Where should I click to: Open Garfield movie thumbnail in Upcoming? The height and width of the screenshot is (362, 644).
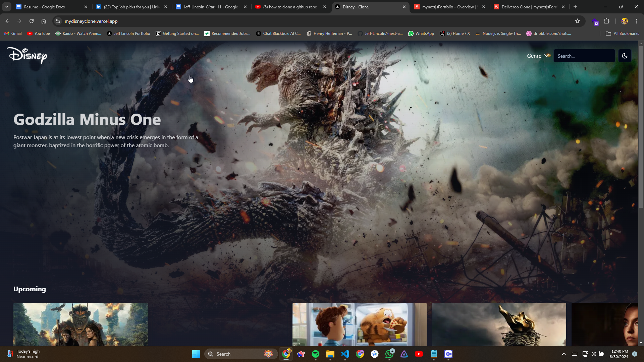coord(359,324)
